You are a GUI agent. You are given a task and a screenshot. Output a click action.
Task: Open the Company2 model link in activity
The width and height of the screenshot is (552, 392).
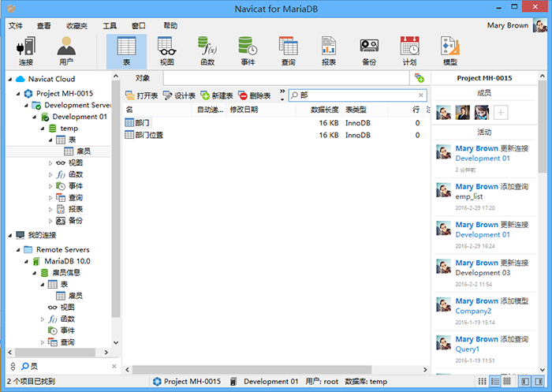click(x=473, y=311)
